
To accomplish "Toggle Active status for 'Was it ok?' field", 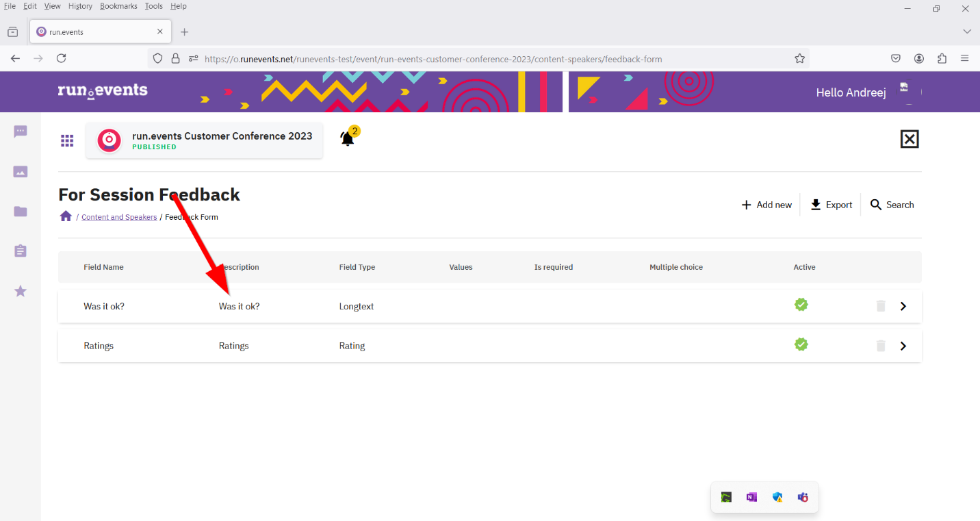I will click(x=801, y=305).
